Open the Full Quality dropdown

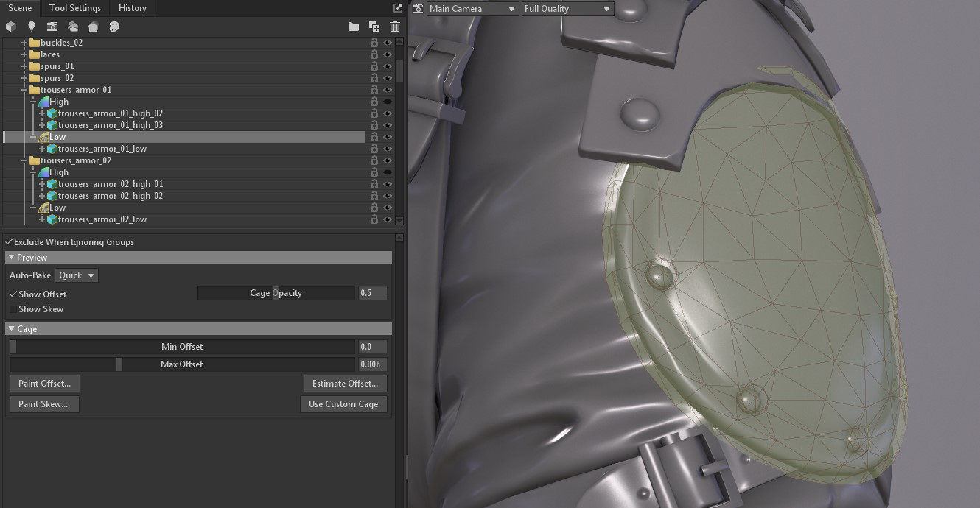(567, 9)
